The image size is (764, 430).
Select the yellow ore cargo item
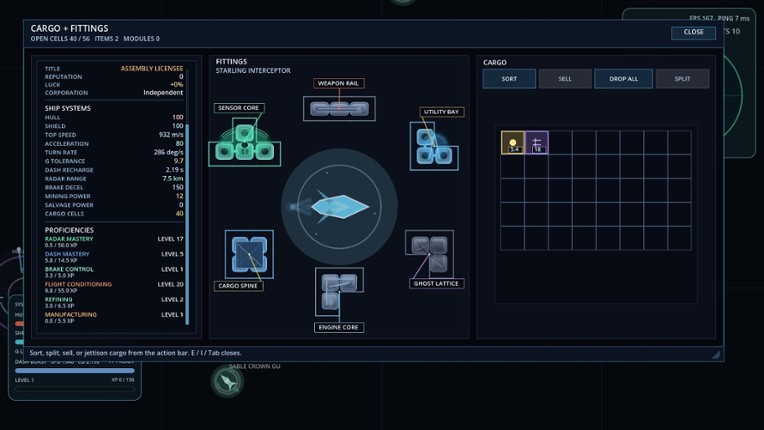point(513,143)
